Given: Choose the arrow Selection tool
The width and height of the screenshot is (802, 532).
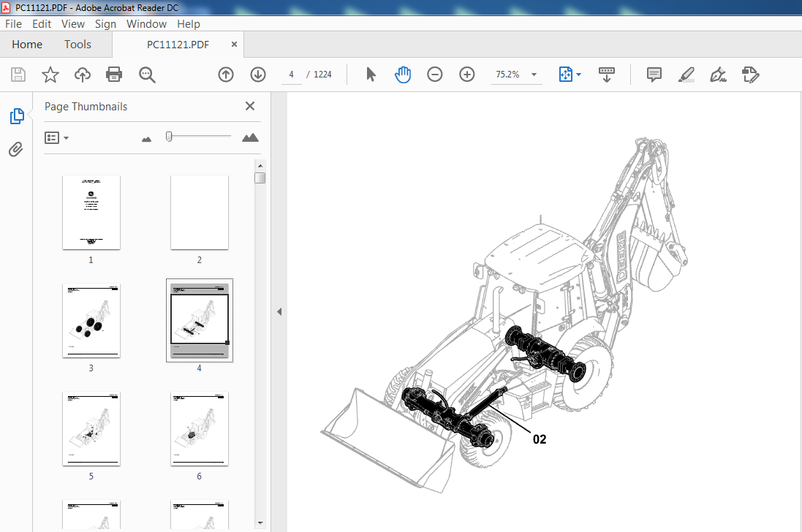Looking at the screenshot, I should [x=371, y=74].
